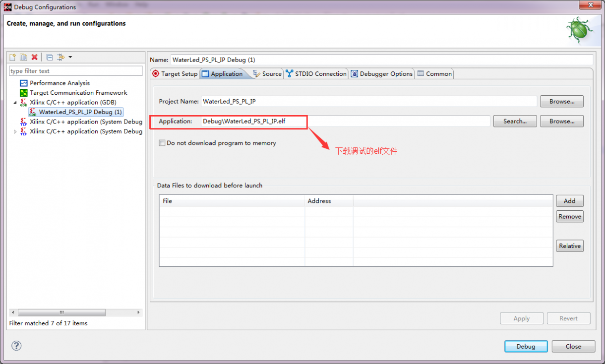Click Browse next to Application field

point(562,121)
